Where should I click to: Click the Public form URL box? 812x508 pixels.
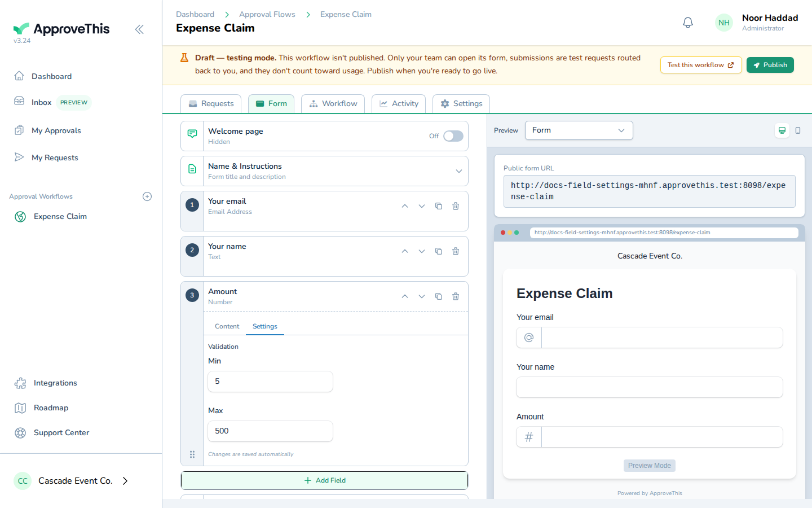tap(650, 191)
